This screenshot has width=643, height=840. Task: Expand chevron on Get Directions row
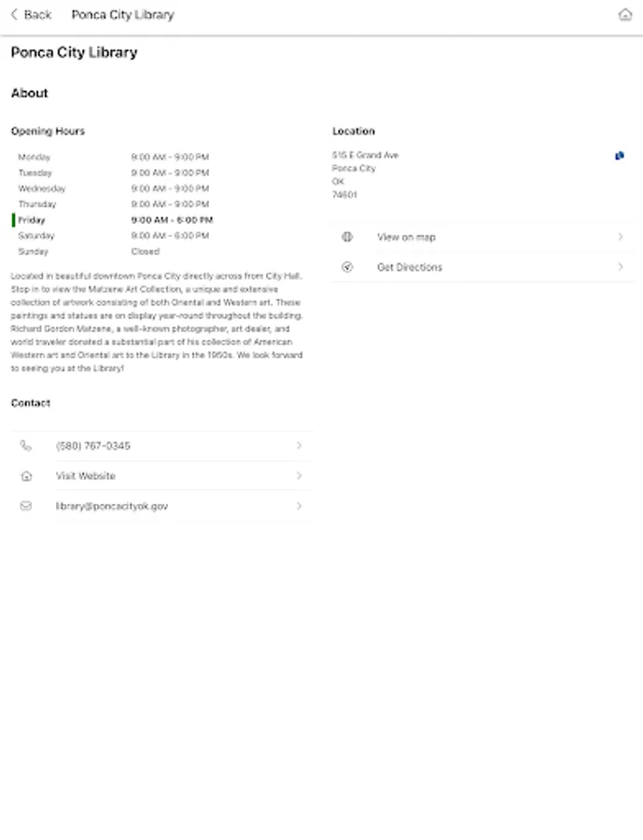[621, 267]
